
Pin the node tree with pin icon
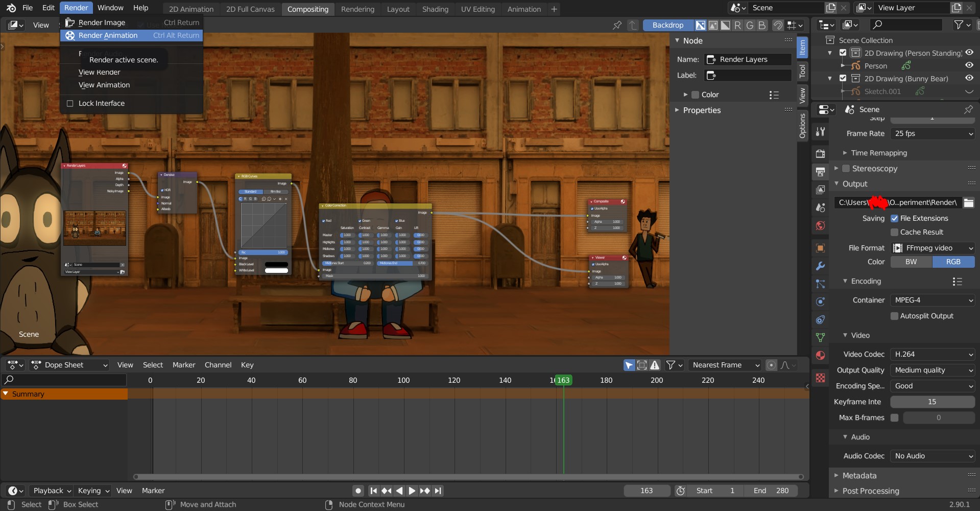(x=617, y=25)
